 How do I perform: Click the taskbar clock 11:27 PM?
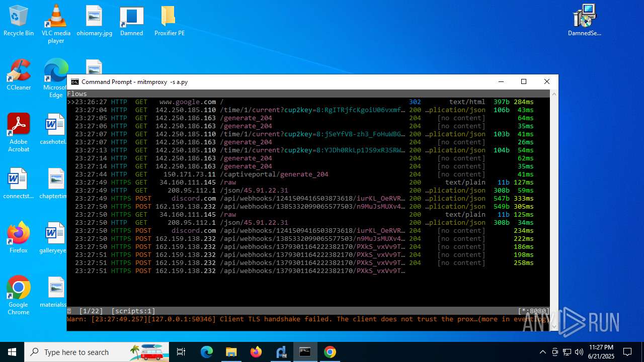point(601,352)
